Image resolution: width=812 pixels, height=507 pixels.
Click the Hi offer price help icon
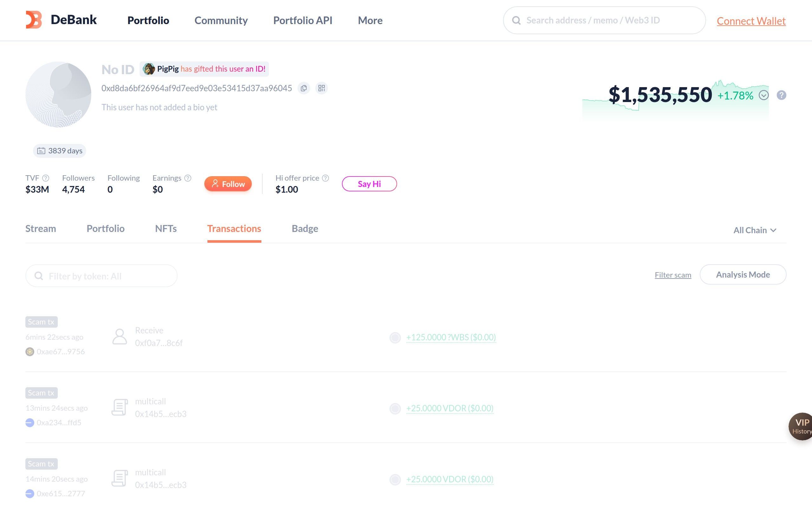[325, 178]
